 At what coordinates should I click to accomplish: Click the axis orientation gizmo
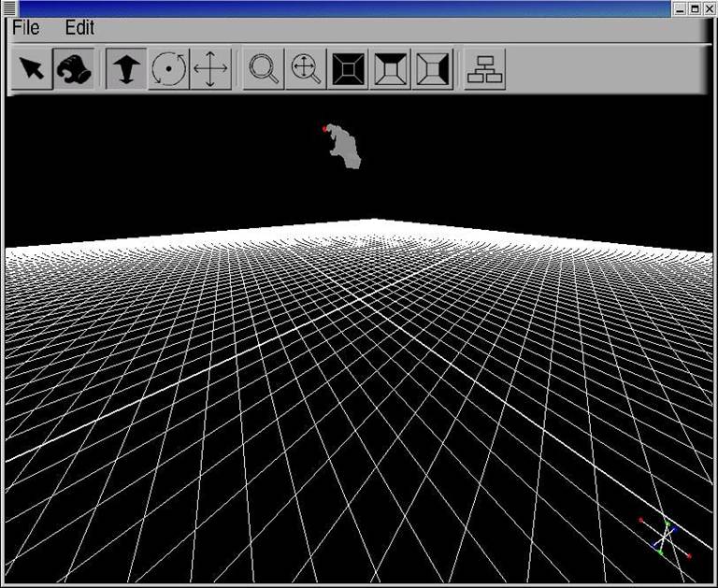666,538
